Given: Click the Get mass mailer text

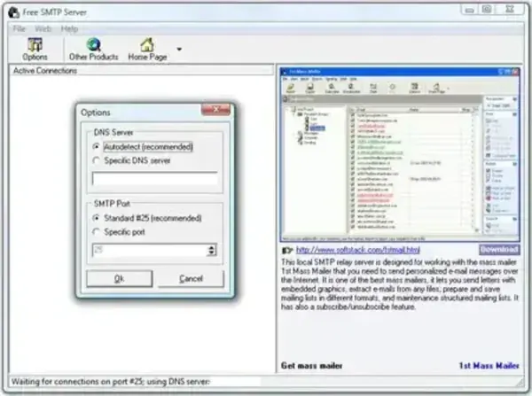Looking at the screenshot, I should [311, 366].
